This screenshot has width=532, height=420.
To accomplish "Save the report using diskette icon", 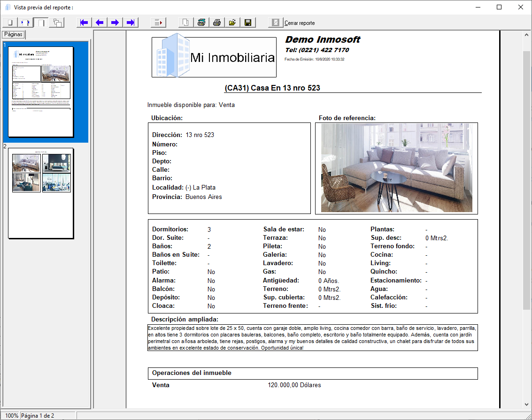I will tap(248, 22).
